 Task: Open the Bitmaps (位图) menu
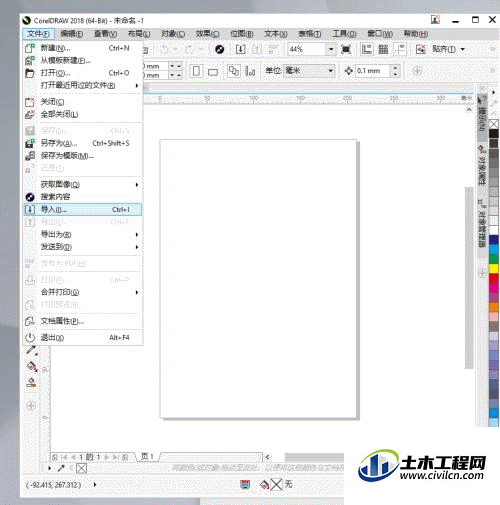[242, 34]
